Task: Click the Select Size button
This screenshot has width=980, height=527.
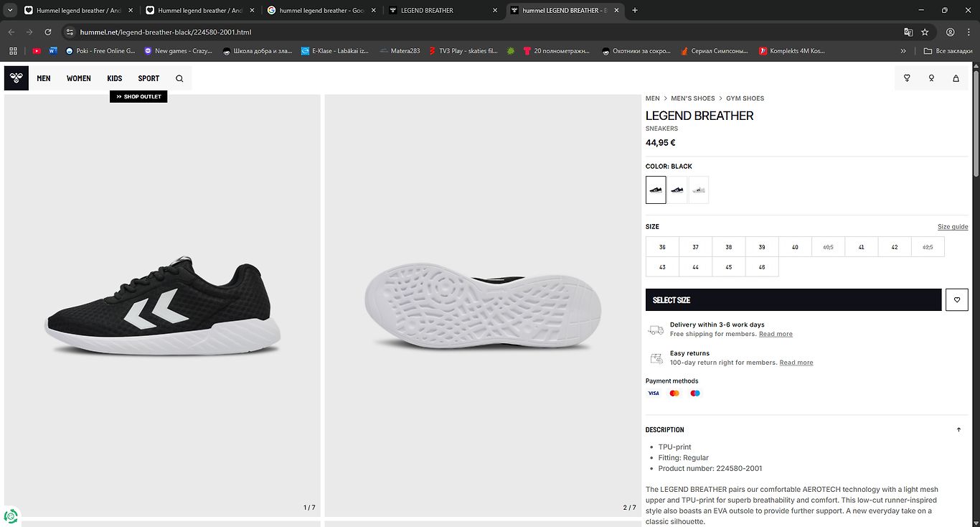Action: point(793,300)
